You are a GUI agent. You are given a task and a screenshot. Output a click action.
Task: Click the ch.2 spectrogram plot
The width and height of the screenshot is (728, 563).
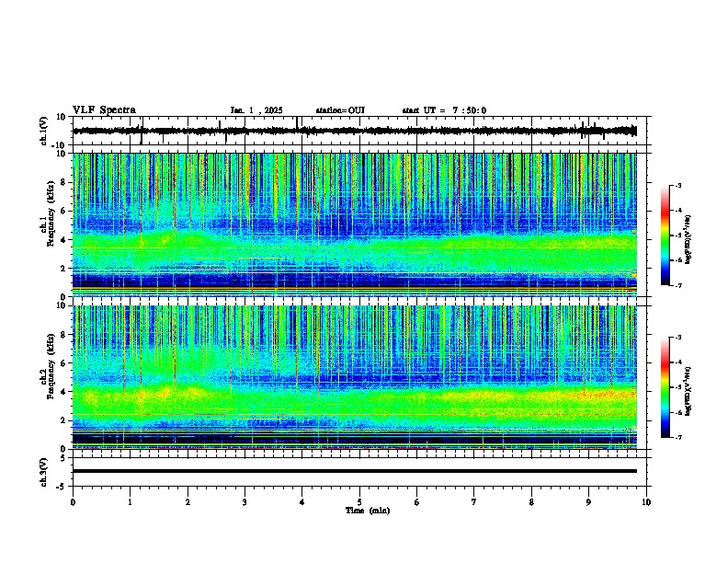point(355,377)
